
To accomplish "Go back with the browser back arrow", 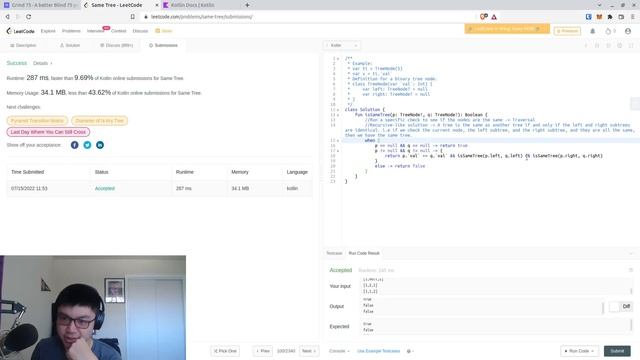I will pyautogui.click(x=7, y=17).
